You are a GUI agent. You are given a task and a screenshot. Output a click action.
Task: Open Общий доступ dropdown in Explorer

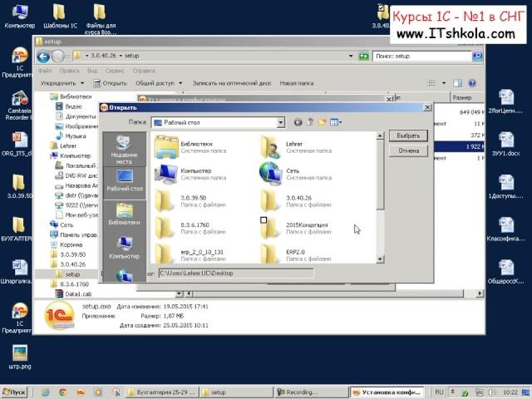click(159, 83)
